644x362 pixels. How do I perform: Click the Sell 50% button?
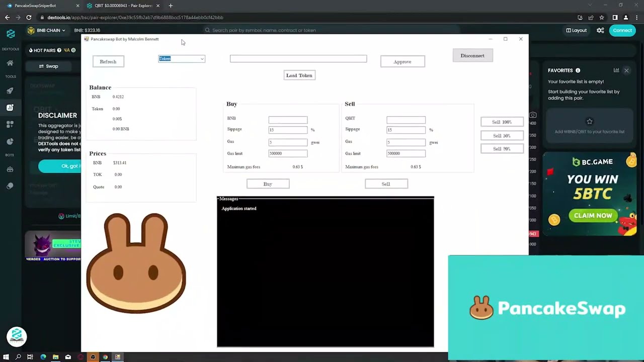coord(502,135)
